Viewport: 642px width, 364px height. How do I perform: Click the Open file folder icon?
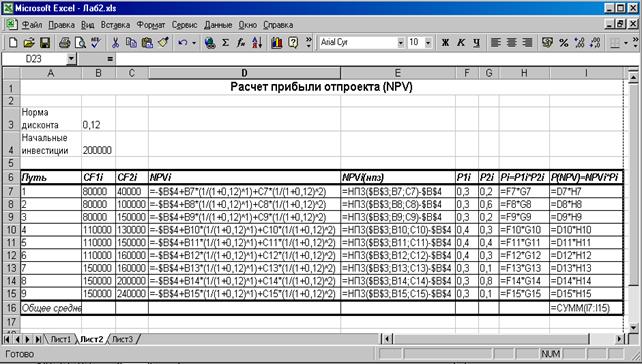(x=29, y=43)
